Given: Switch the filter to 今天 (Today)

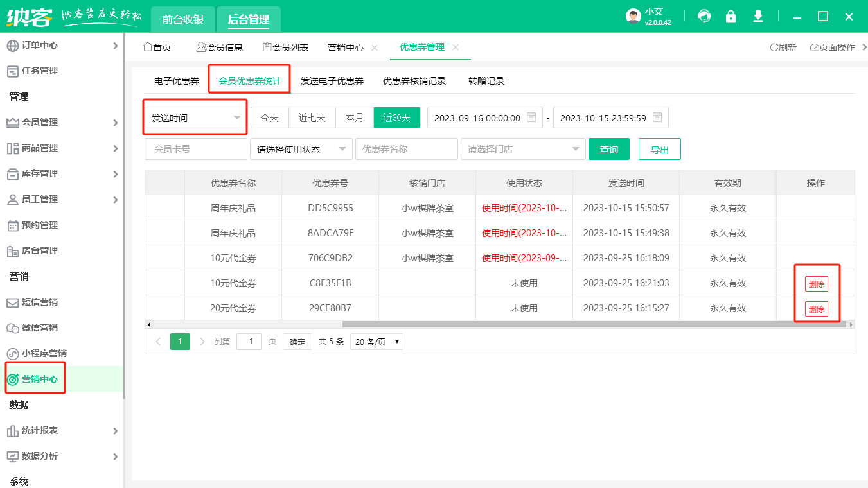Looking at the screenshot, I should [x=270, y=118].
